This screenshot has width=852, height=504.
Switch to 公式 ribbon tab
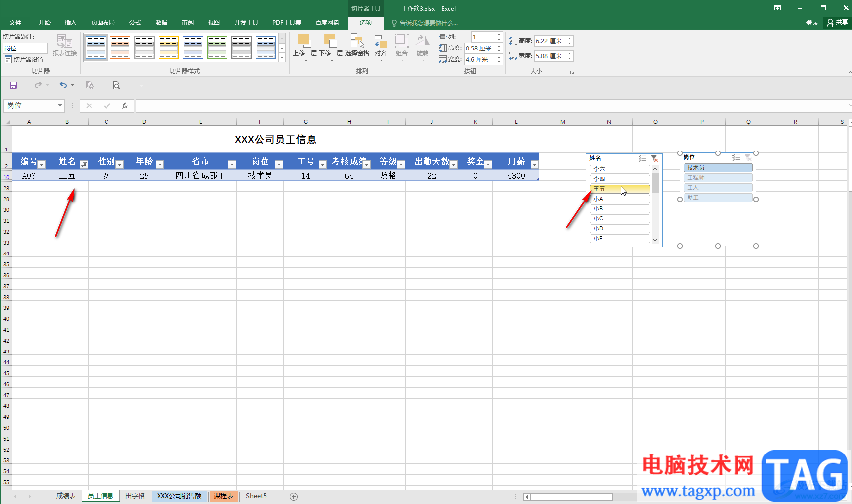click(x=135, y=23)
